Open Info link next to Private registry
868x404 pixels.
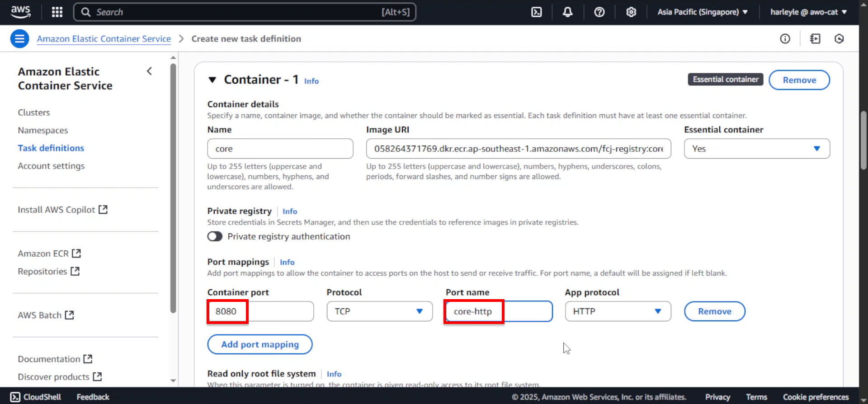click(290, 211)
